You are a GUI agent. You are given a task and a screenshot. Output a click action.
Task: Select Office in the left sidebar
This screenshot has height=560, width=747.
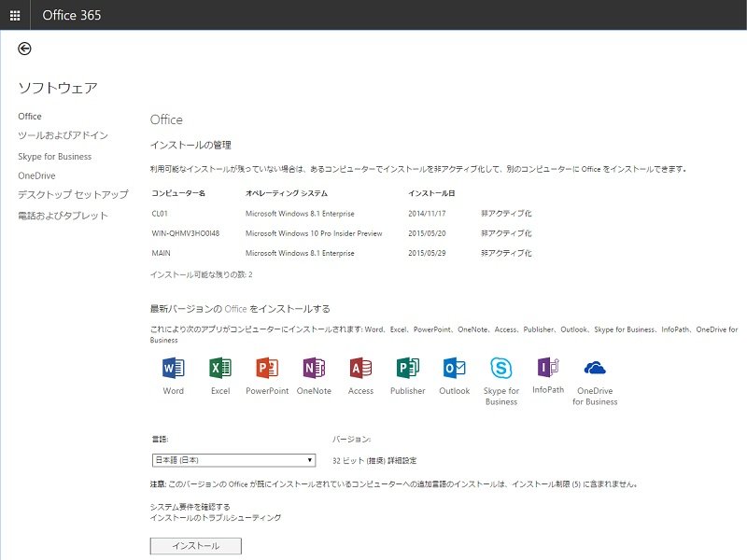point(30,116)
